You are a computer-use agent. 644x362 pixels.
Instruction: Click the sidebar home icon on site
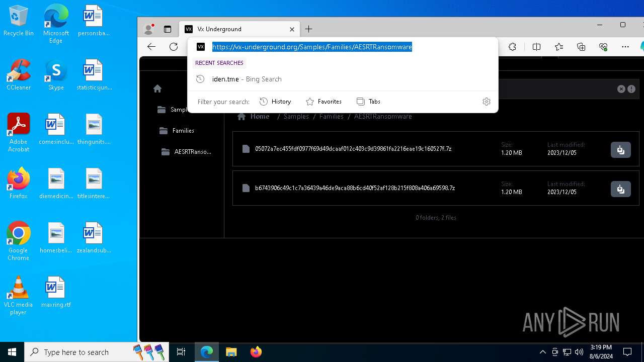point(157,88)
